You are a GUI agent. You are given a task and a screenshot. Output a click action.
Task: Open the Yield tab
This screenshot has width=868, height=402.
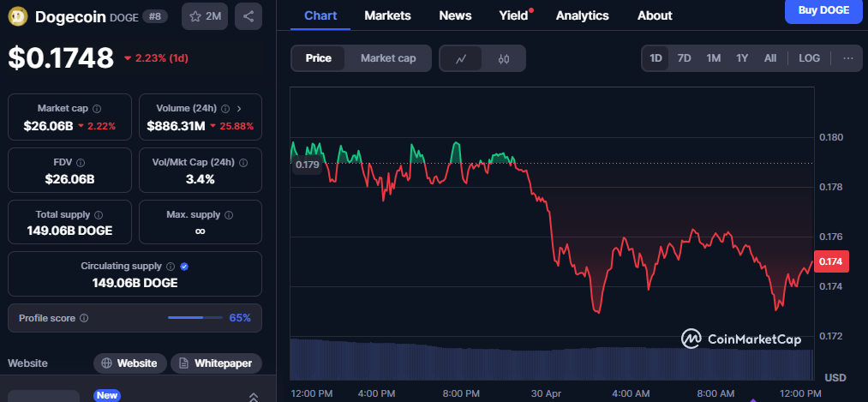click(x=514, y=15)
